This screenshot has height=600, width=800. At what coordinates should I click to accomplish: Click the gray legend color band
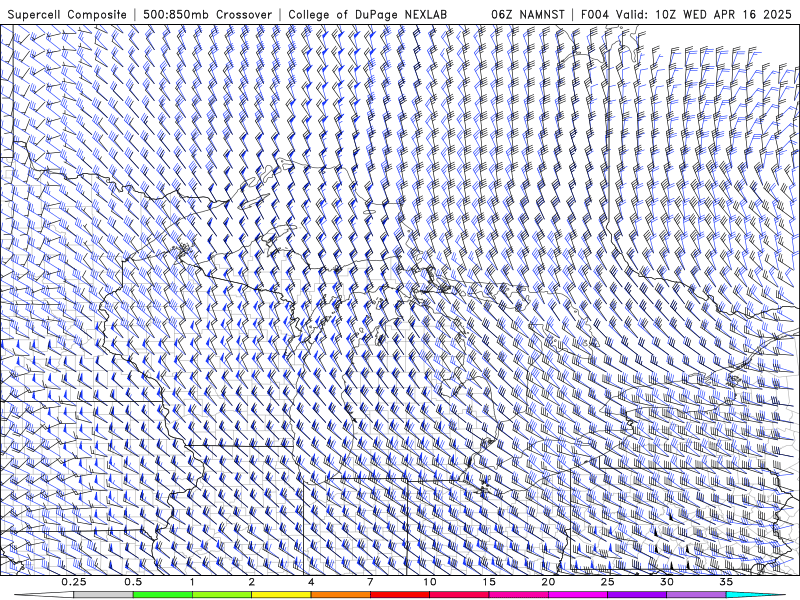(x=104, y=595)
